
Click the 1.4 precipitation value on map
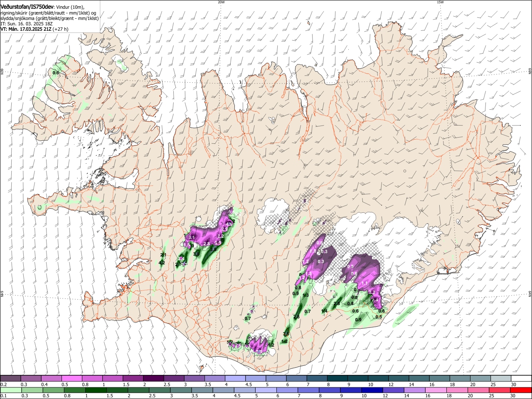325,311
